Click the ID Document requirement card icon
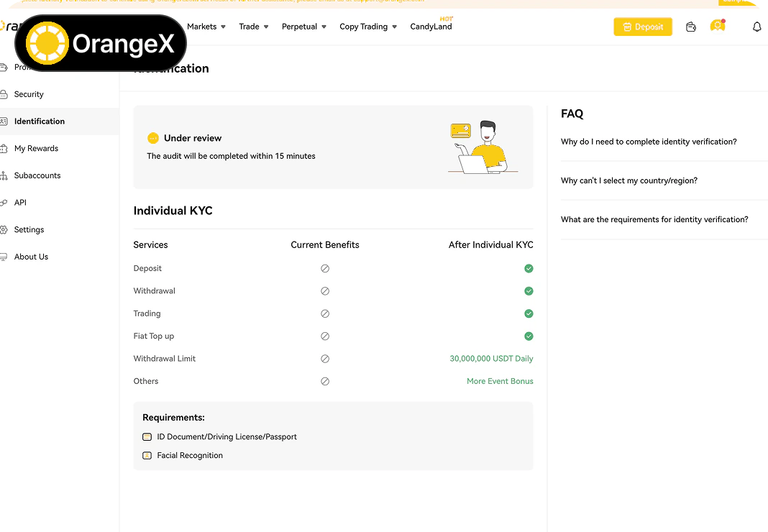Viewport: 768px width, 532px height. pos(147,437)
